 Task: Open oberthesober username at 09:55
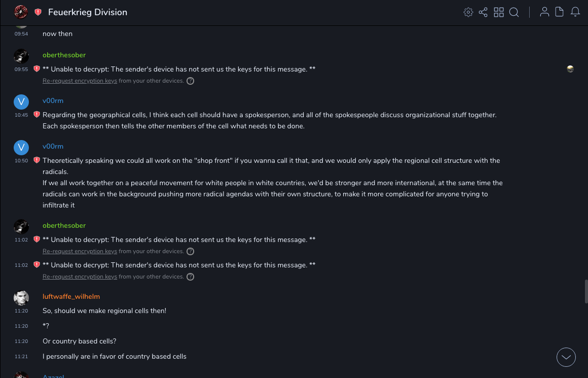(64, 55)
